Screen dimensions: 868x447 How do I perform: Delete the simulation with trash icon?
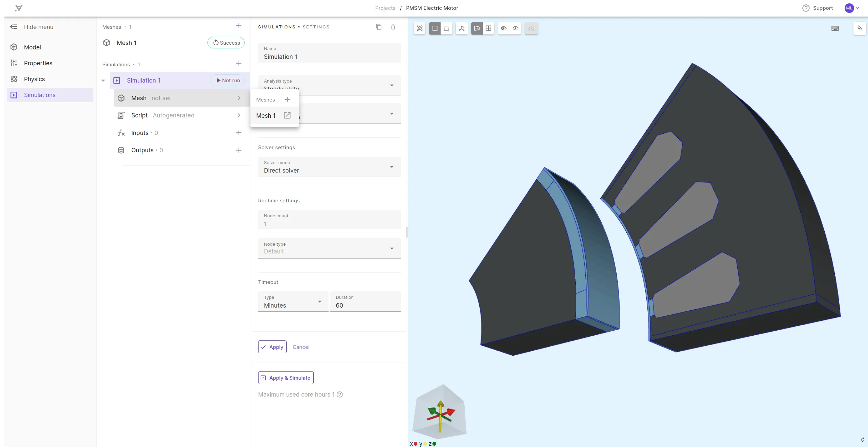pyautogui.click(x=393, y=27)
